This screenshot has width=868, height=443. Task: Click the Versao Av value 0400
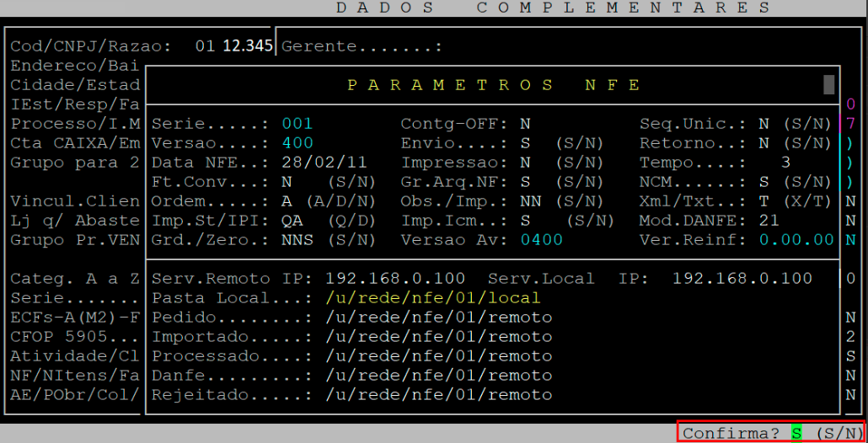click(x=541, y=240)
